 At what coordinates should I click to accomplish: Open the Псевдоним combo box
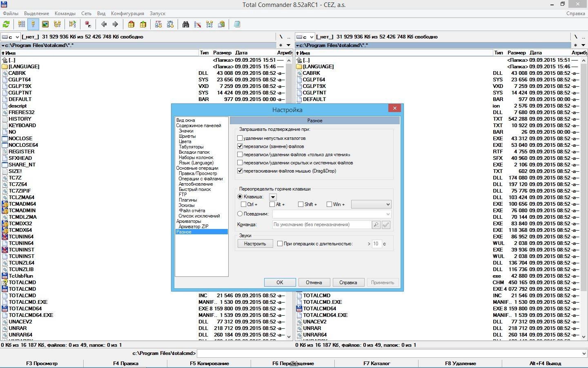tap(332, 214)
